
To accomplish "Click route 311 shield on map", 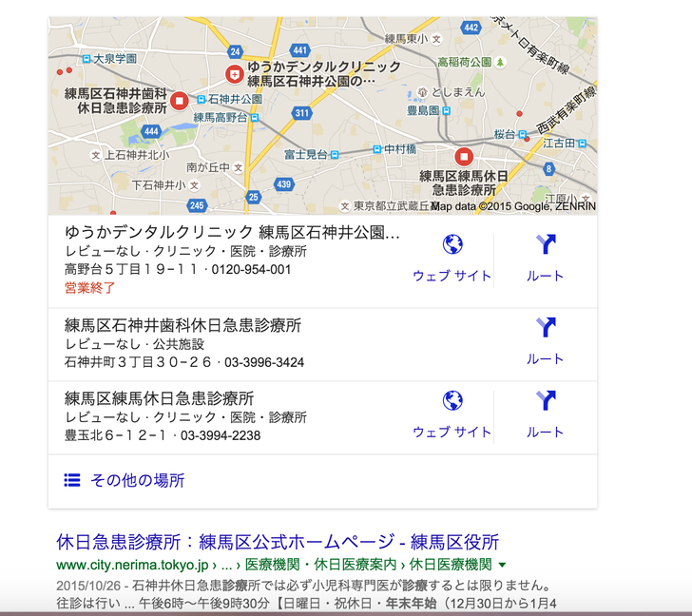I will tap(302, 113).
